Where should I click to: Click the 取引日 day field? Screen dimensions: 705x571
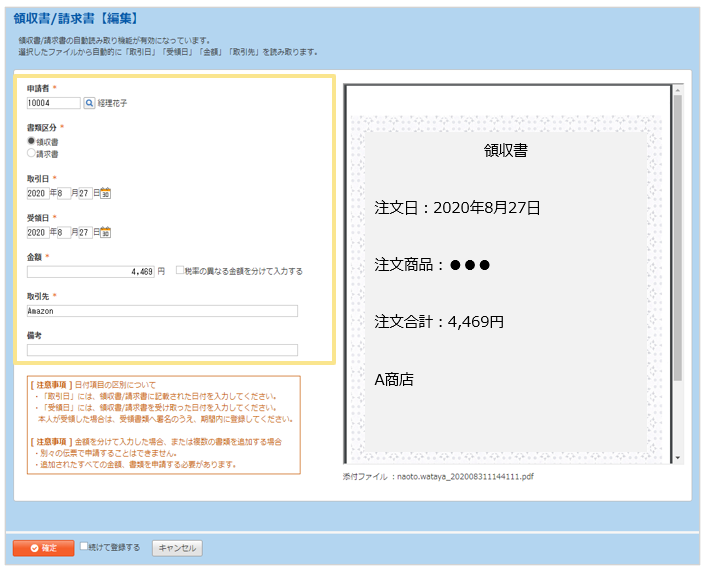pos(85,193)
